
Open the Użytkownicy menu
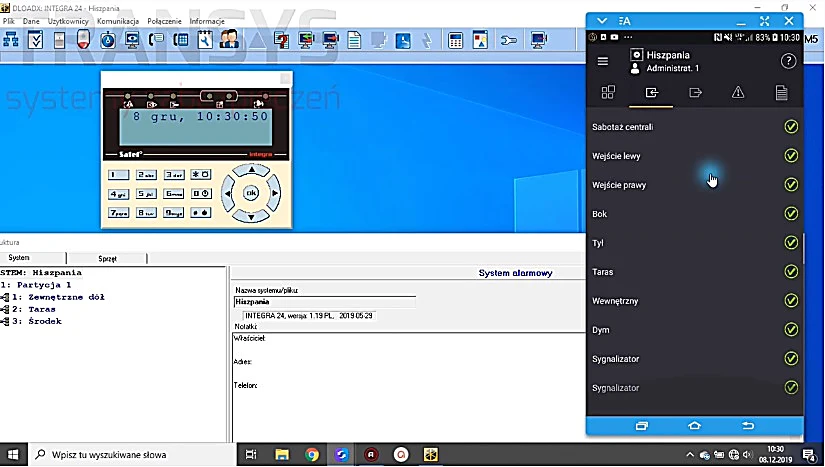click(x=68, y=21)
